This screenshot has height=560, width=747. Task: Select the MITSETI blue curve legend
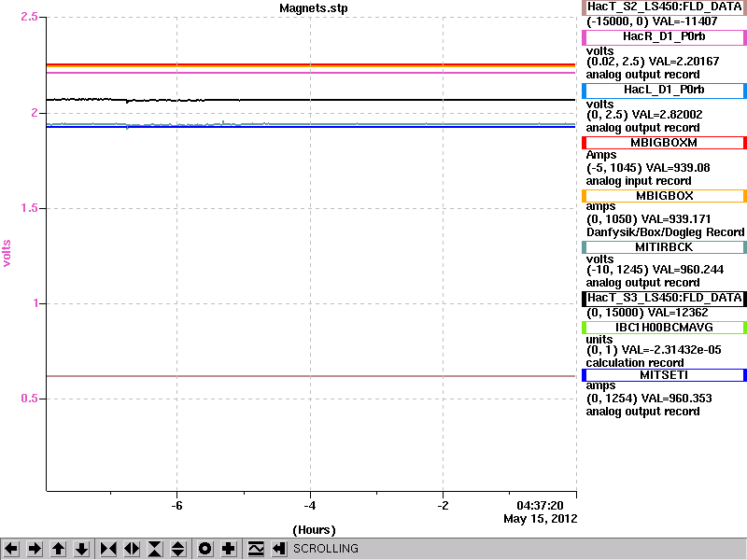(664, 375)
